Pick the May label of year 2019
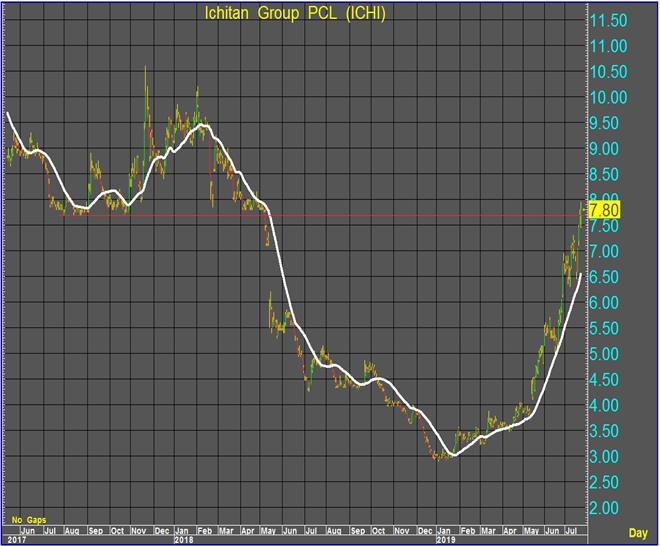The image size is (660, 546). [x=531, y=530]
